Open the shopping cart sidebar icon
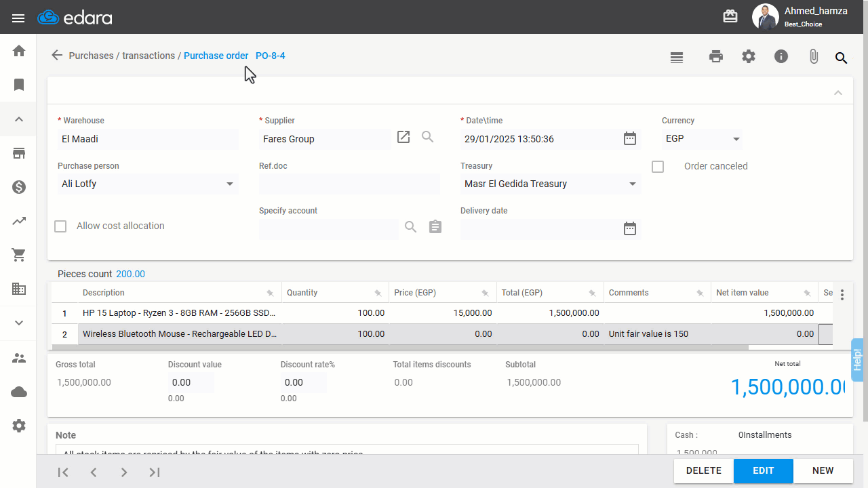 click(x=19, y=255)
